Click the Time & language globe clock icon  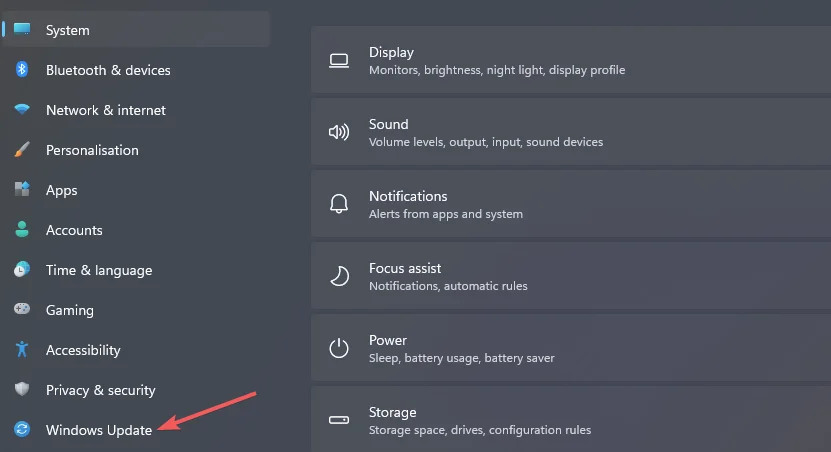[x=22, y=269]
